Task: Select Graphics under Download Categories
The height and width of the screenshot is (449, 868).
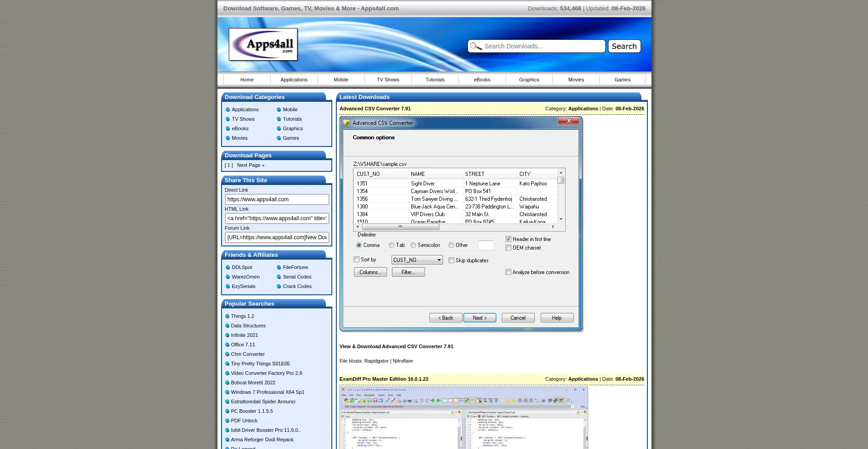Action: 293,128
